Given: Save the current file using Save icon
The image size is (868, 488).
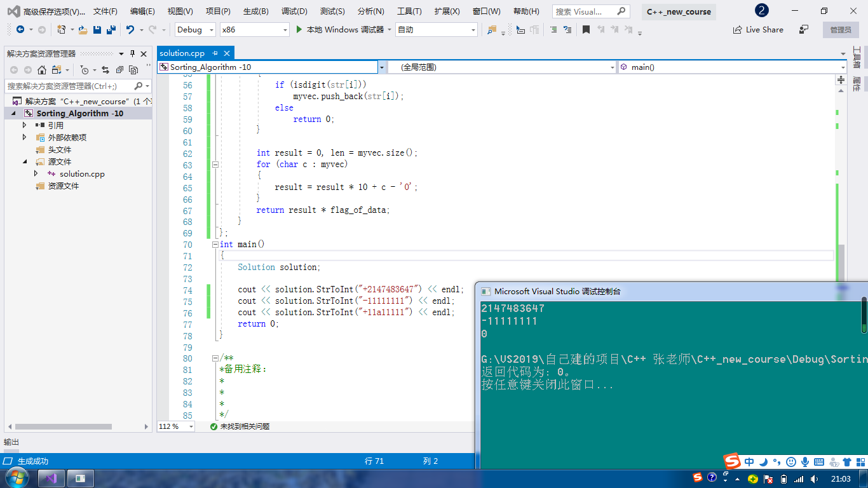Looking at the screenshot, I should (97, 29).
